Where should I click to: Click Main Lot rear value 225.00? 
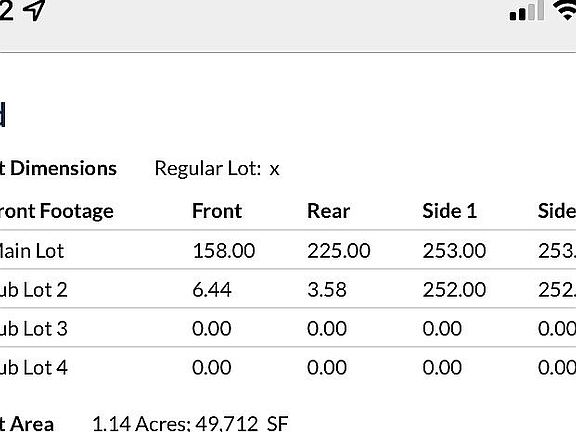tap(339, 251)
